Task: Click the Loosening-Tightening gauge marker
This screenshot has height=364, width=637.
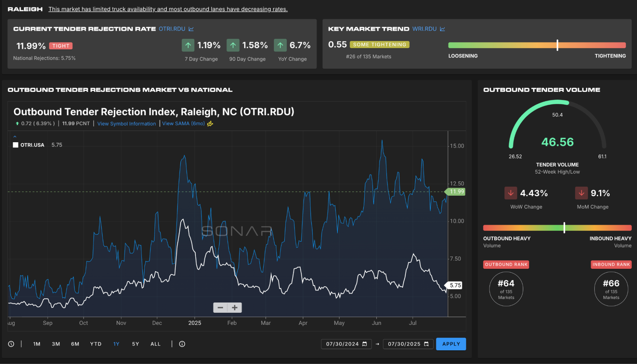Action: (557, 45)
